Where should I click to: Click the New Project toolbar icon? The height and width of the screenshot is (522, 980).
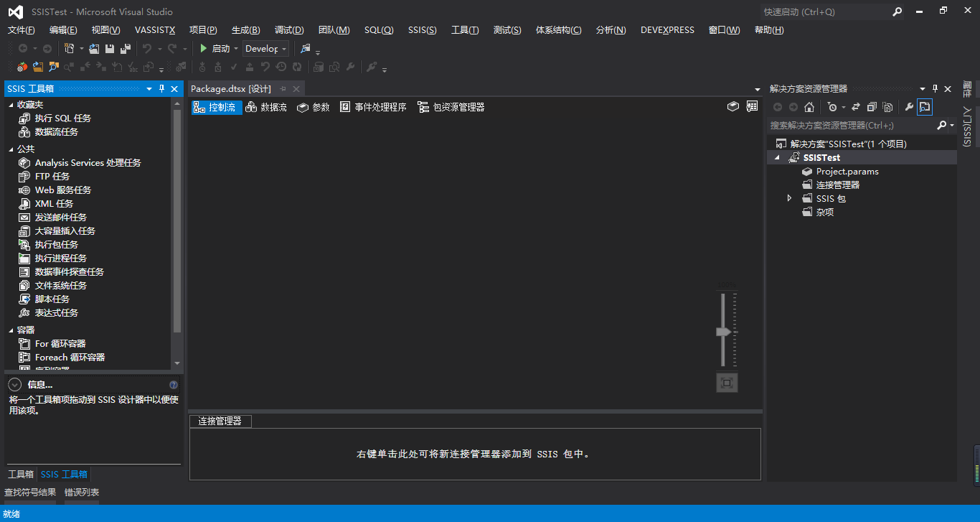pyautogui.click(x=69, y=48)
